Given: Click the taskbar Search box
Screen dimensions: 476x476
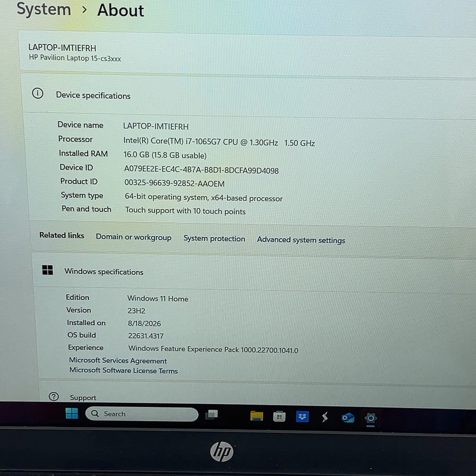Looking at the screenshot, I should click(x=142, y=414).
